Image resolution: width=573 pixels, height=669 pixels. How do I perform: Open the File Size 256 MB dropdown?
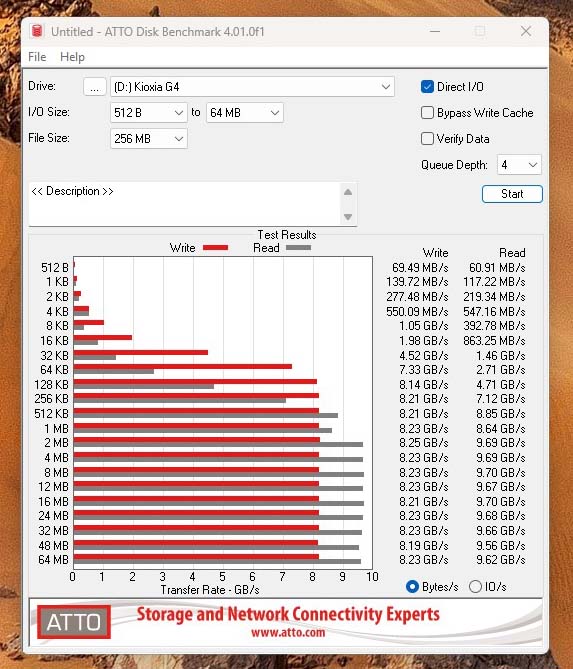[x=148, y=139]
